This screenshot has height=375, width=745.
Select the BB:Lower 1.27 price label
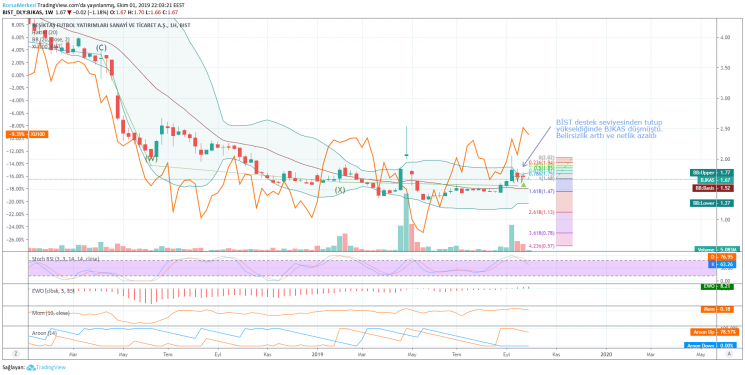pyautogui.click(x=712, y=203)
